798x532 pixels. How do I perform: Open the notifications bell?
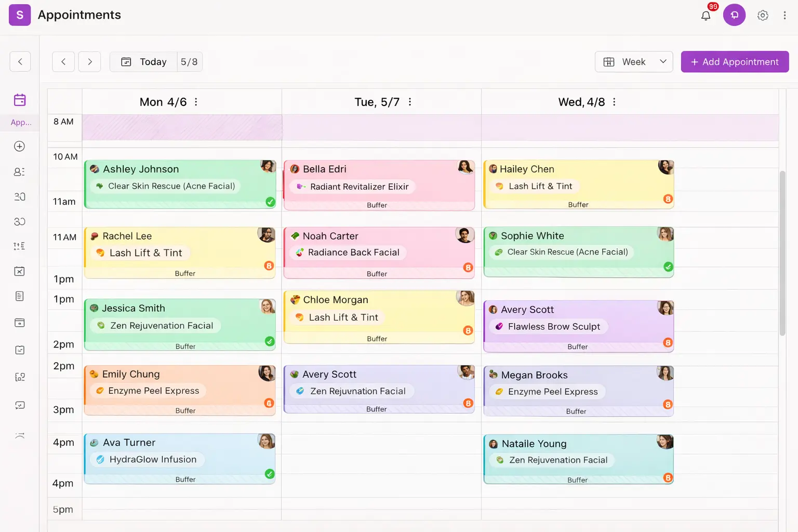706,16
